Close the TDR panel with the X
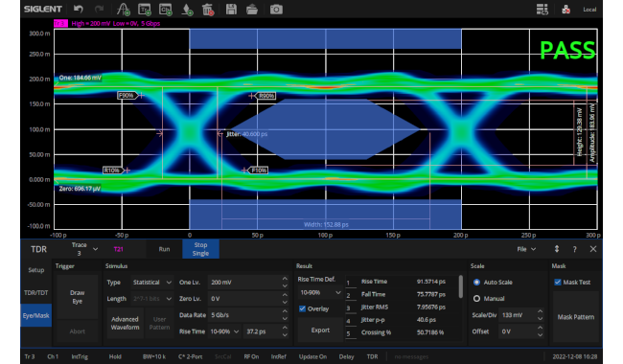Screen dimensions: 623x364 [593, 249]
